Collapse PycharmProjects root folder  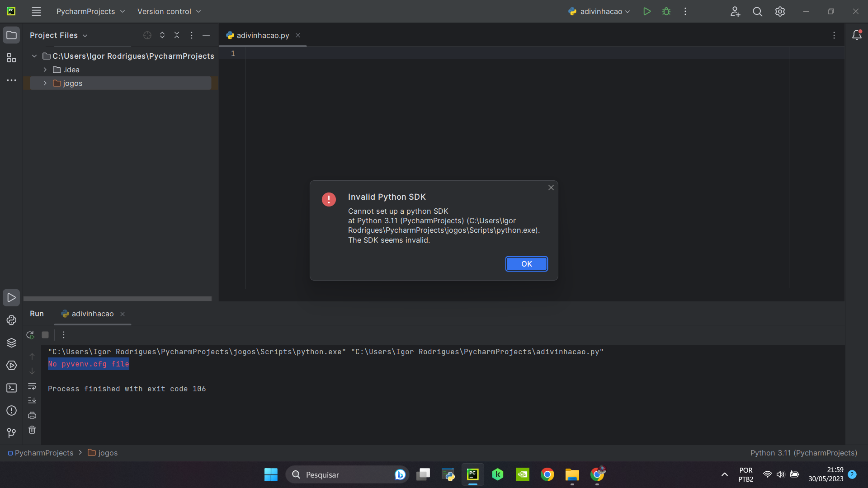click(x=34, y=56)
